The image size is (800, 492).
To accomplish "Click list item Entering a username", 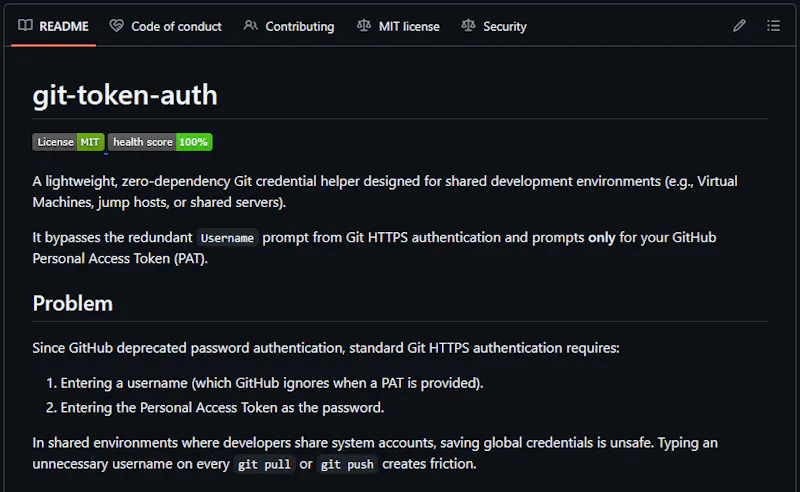I will coord(271,383).
